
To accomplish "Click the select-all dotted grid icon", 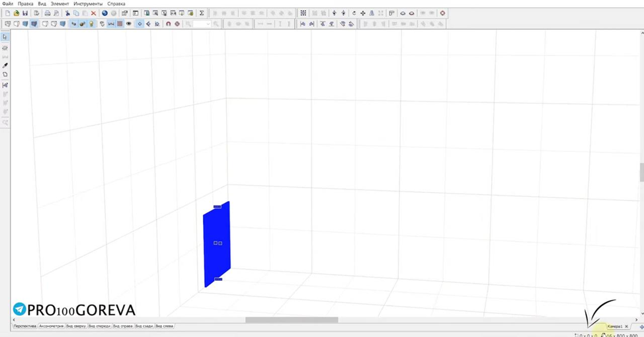I will coord(303,13).
